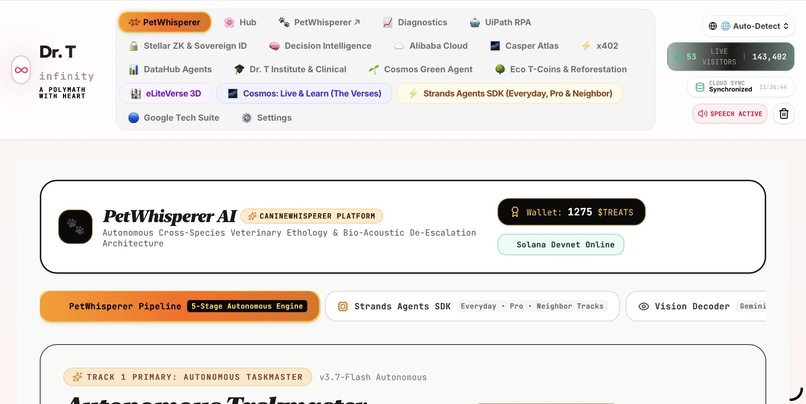Click the castle icon on eLiteVerse 3D
The width and height of the screenshot is (806, 404).
136,94
